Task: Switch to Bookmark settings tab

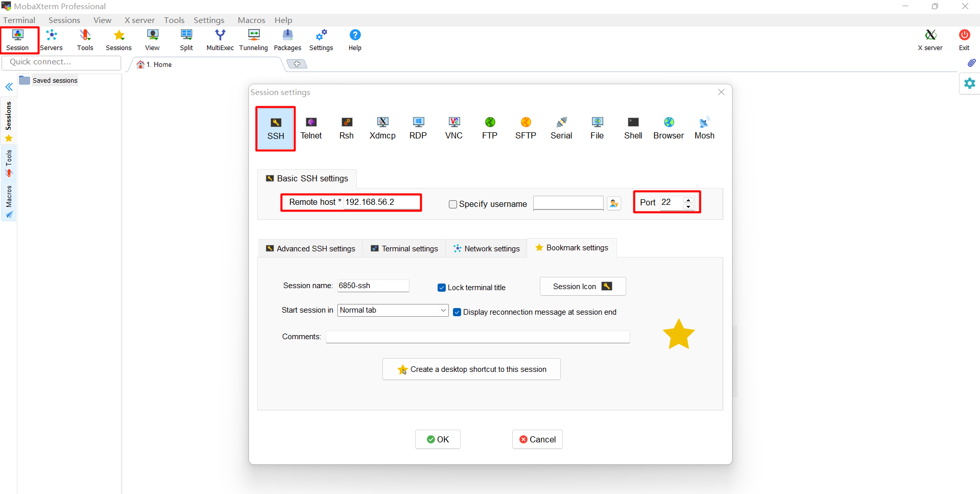Action: pyautogui.click(x=572, y=248)
